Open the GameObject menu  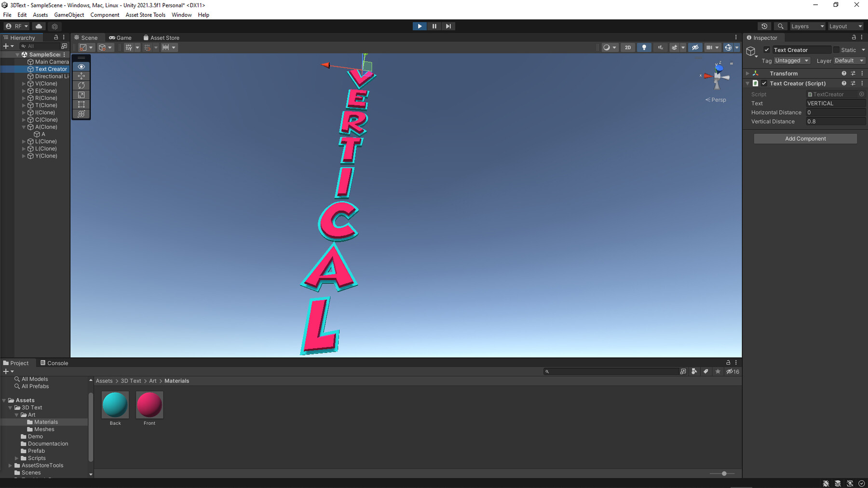coord(69,15)
